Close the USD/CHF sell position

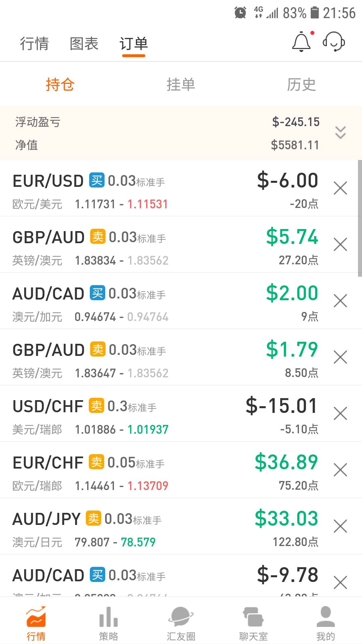click(x=340, y=414)
